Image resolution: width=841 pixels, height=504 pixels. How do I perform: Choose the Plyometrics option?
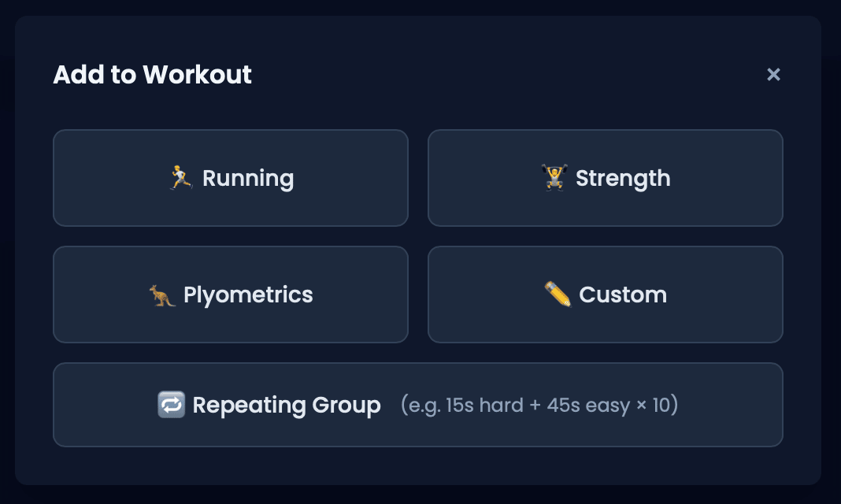(231, 295)
